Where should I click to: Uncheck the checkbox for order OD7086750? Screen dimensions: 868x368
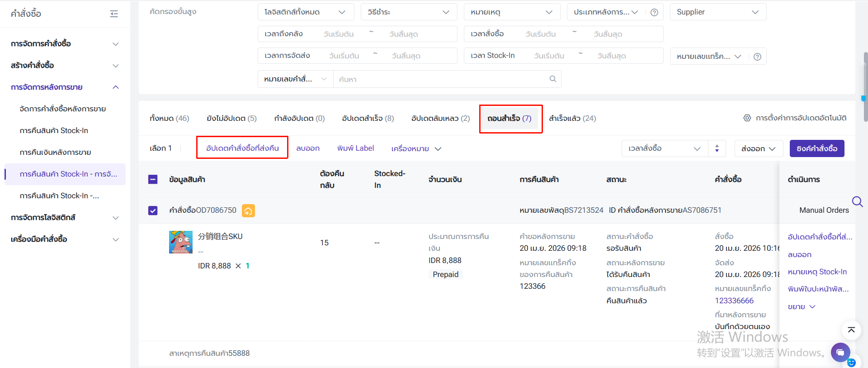[x=153, y=210]
